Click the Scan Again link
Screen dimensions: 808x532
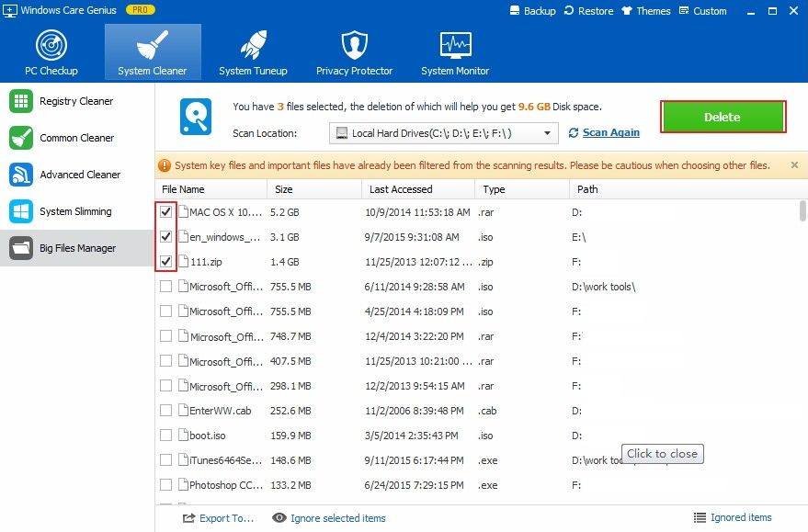[610, 133]
